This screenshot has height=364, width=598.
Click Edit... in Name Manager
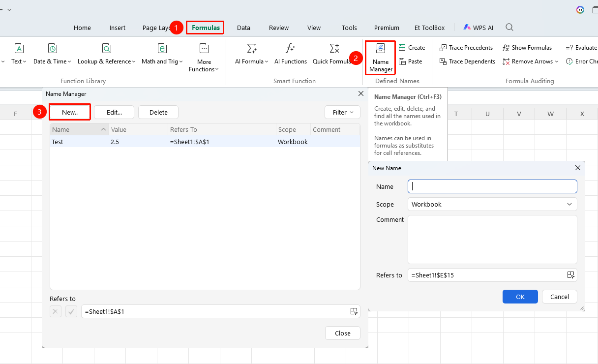pos(114,112)
